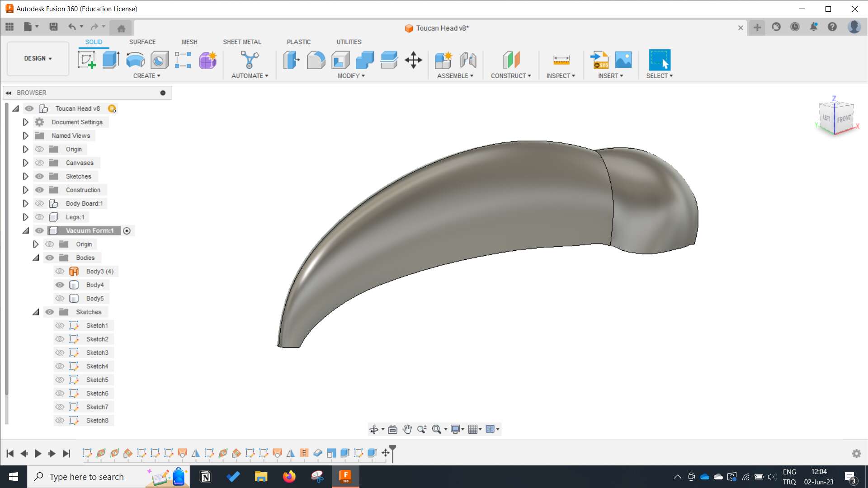Switch to the SURFACE tab
Screen dimensions: 868x488
[142, 42]
